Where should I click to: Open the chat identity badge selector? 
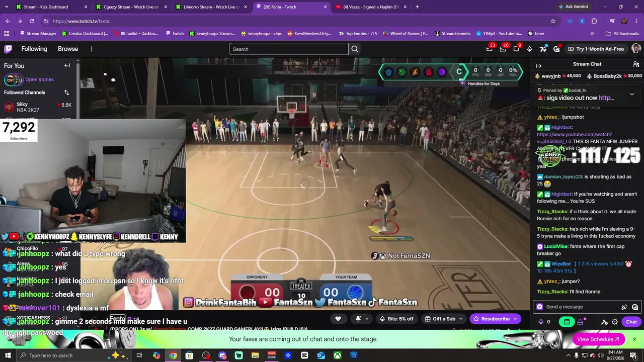pyautogui.click(x=540, y=307)
